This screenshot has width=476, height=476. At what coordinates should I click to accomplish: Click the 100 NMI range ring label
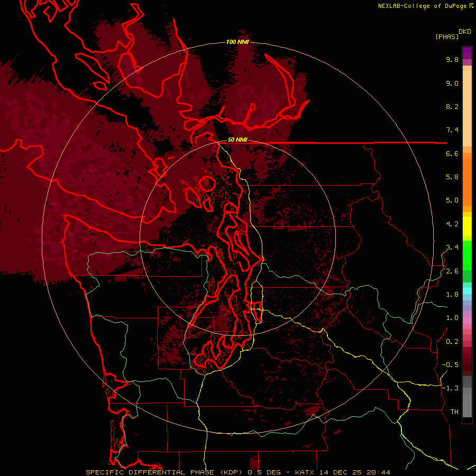[x=237, y=42]
